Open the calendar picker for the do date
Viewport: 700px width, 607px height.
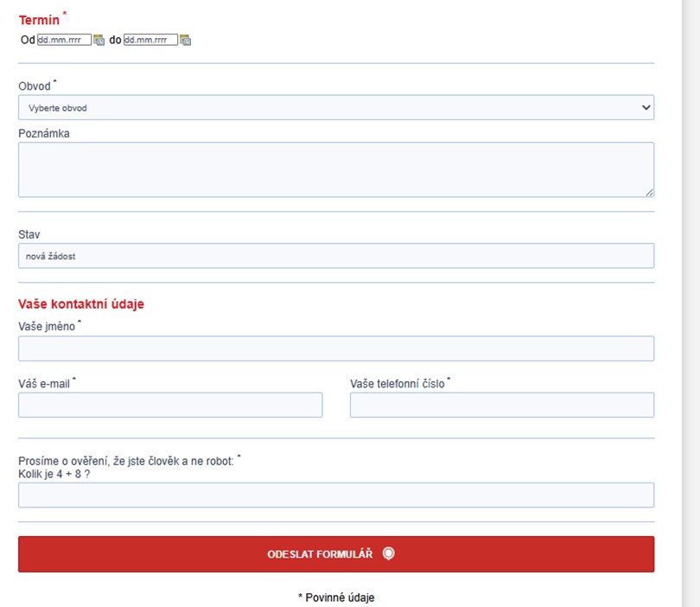pos(185,40)
